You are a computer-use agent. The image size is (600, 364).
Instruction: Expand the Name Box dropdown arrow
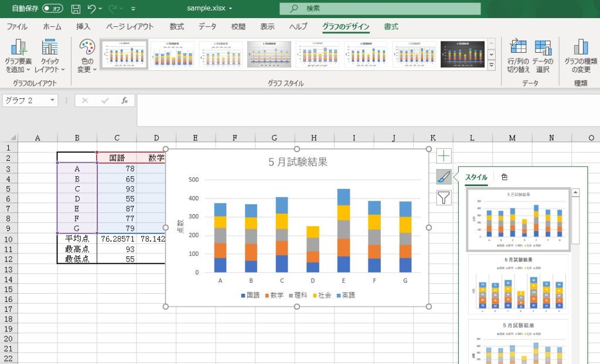pos(53,101)
